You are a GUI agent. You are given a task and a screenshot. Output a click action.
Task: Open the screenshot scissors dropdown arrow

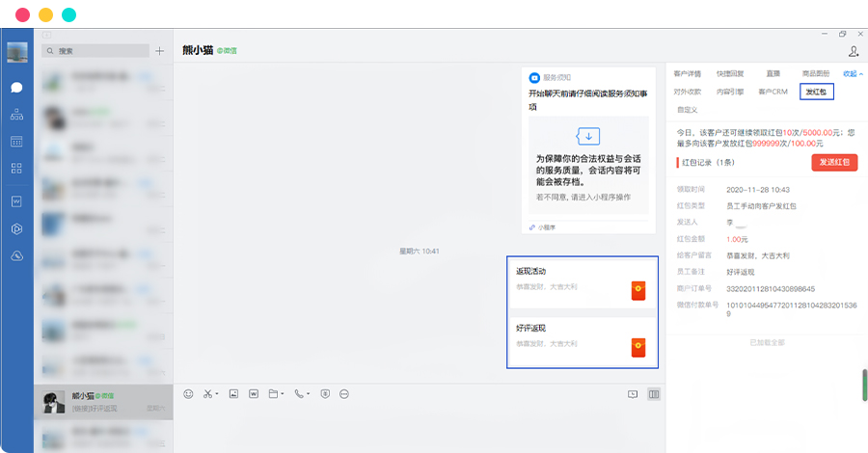coord(217,394)
